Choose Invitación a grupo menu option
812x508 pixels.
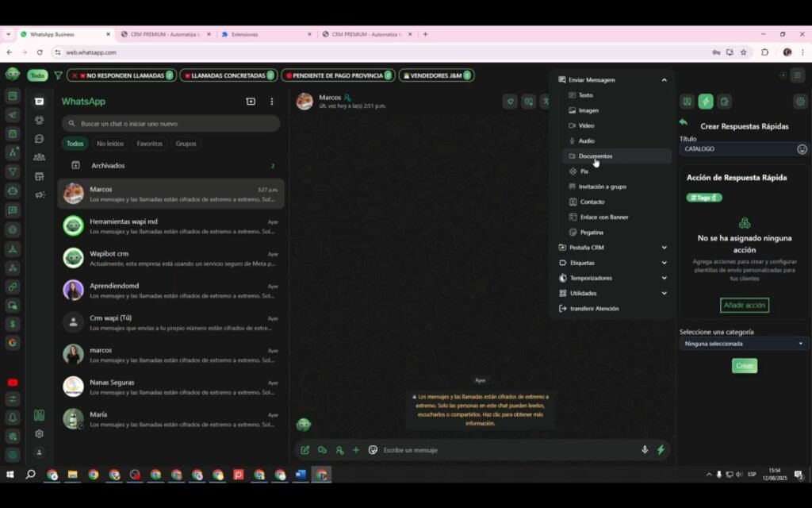point(602,187)
